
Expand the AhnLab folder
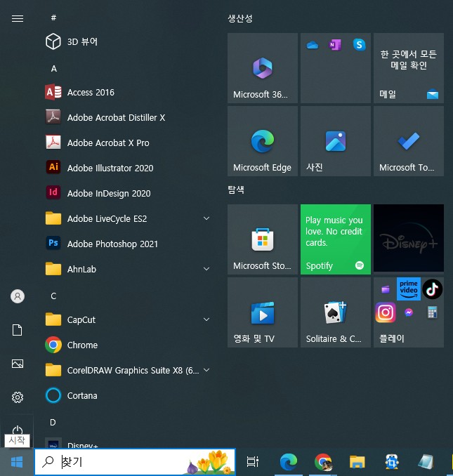128,269
